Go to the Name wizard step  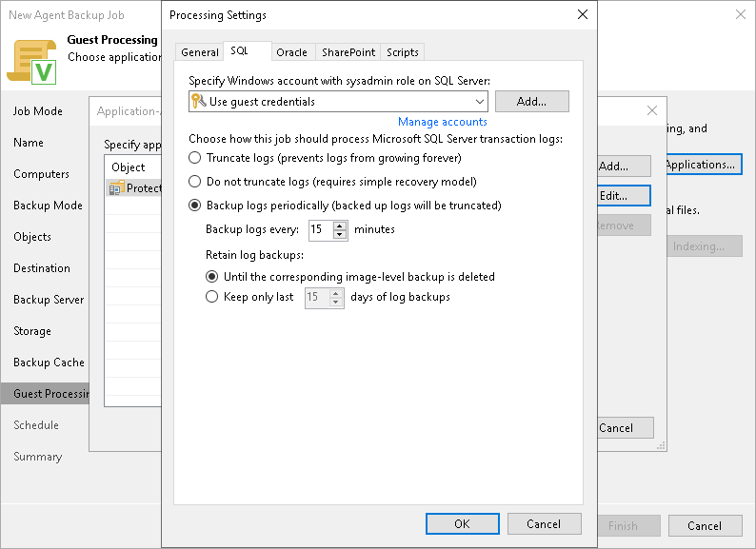[29, 143]
